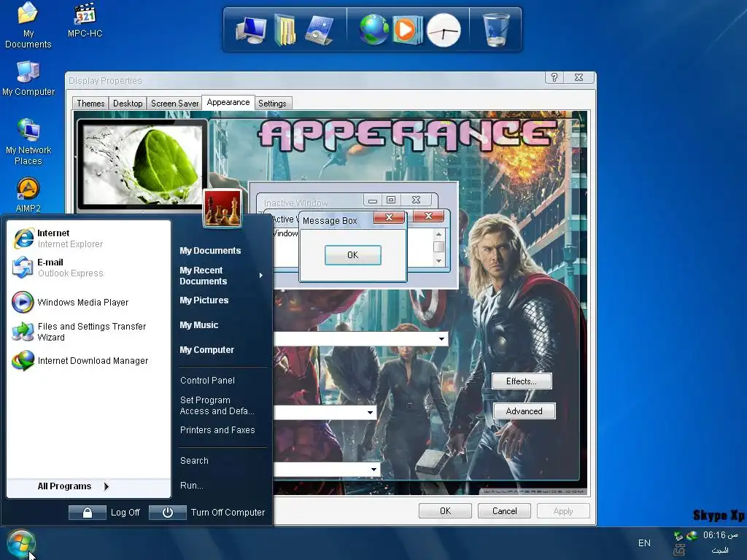The width and height of the screenshot is (747, 560).
Task: Open the My Documents desktop icon
Action: (x=28, y=25)
